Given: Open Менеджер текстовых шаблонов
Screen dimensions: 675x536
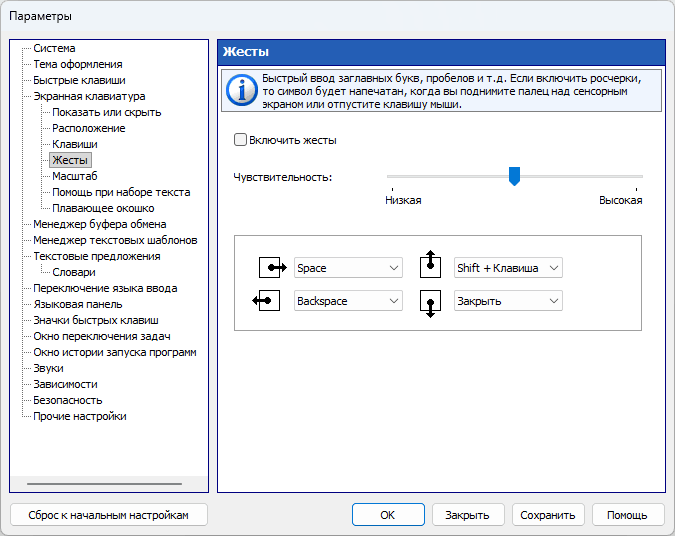Looking at the screenshot, I should pyautogui.click(x=115, y=240).
